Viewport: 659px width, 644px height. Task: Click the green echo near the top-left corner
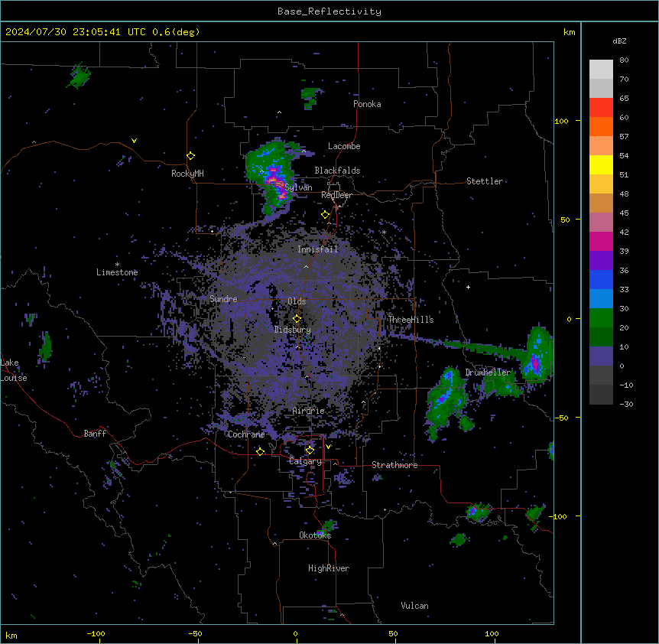pos(79,76)
